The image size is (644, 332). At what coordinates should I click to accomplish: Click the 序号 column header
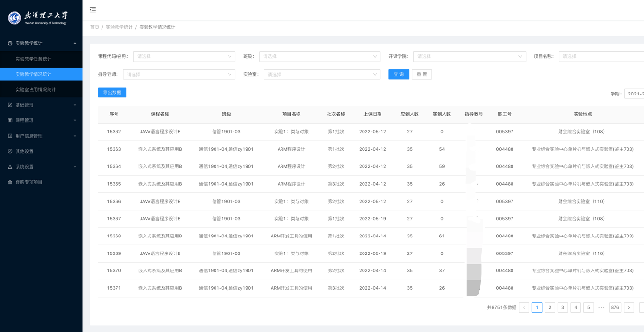click(x=114, y=114)
